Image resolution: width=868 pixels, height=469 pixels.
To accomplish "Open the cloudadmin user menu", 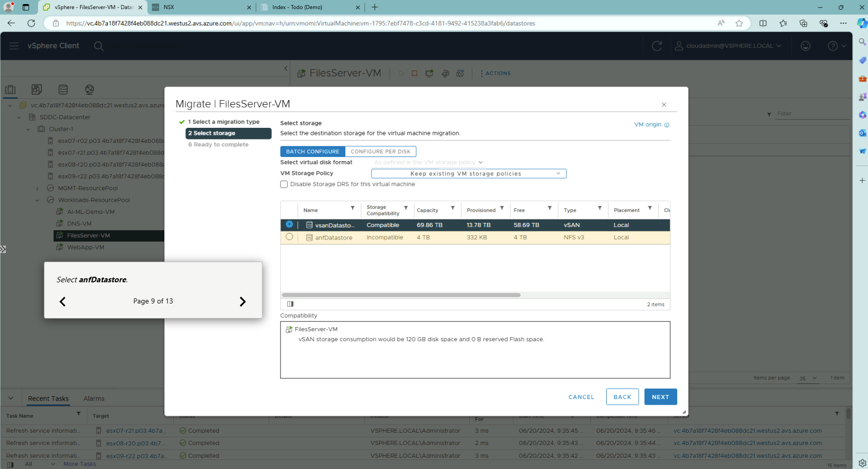I will coord(729,46).
